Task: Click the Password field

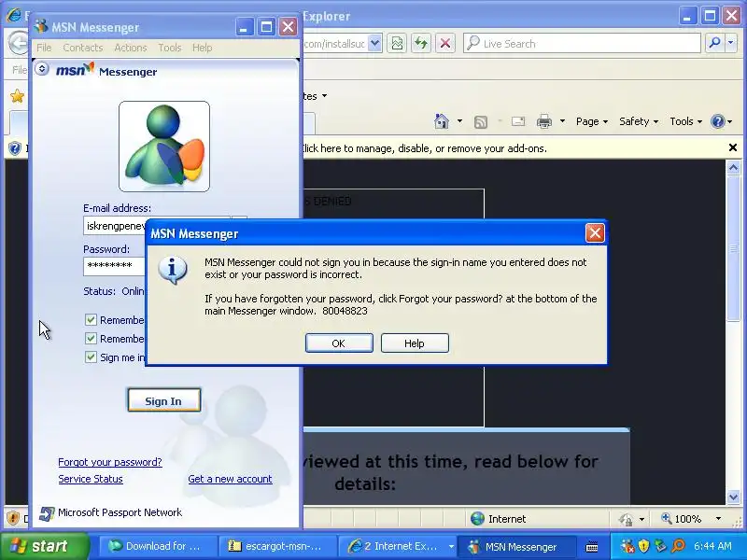Action: click(x=114, y=266)
